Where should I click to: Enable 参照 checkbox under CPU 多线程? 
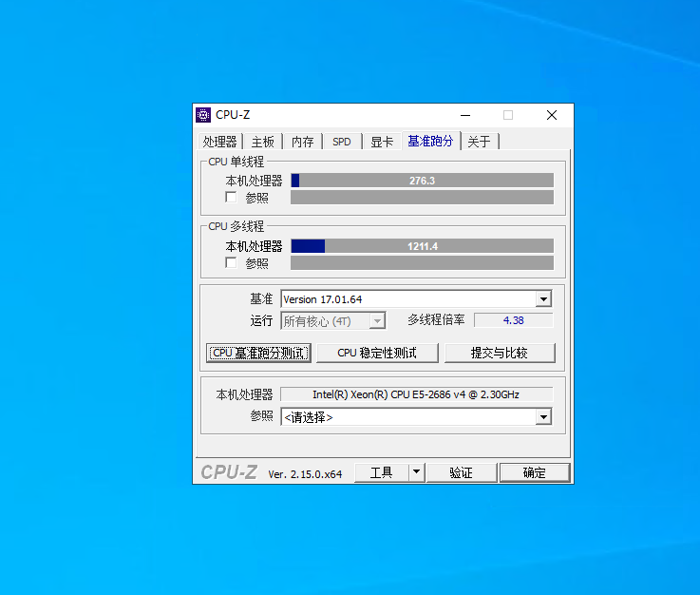(x=231, y=262)
